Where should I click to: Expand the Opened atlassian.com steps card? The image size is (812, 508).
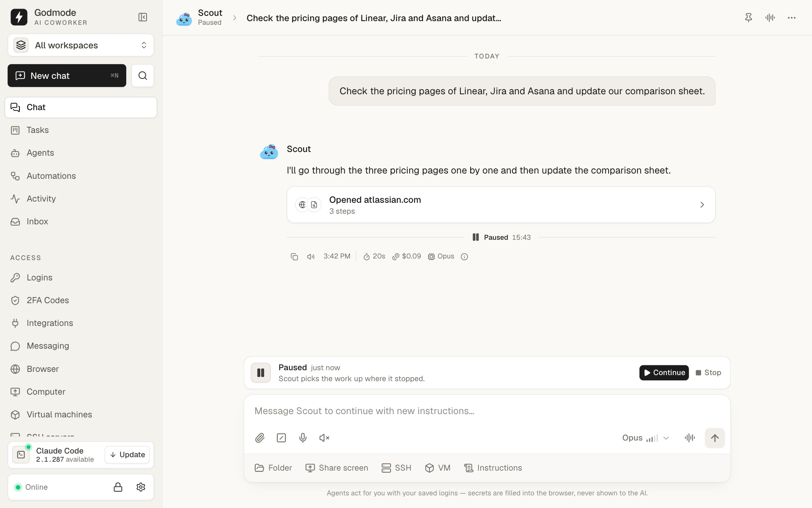[x=501, y=205]
